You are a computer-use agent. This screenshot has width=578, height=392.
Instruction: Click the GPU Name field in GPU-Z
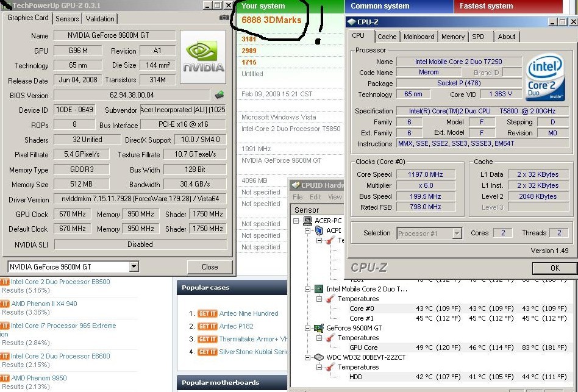[x=115, y=35]
